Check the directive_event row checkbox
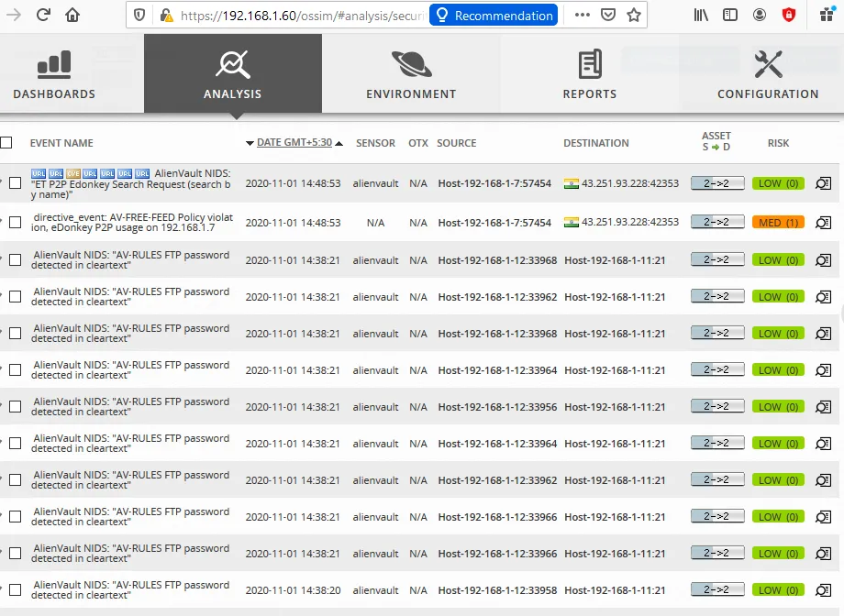 click(x=15, y=223)
